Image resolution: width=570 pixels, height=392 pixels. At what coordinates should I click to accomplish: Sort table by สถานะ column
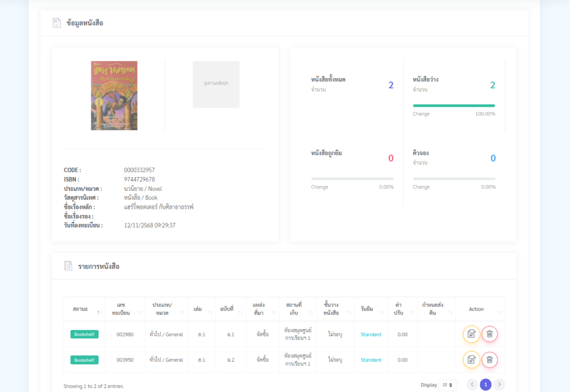84,309
